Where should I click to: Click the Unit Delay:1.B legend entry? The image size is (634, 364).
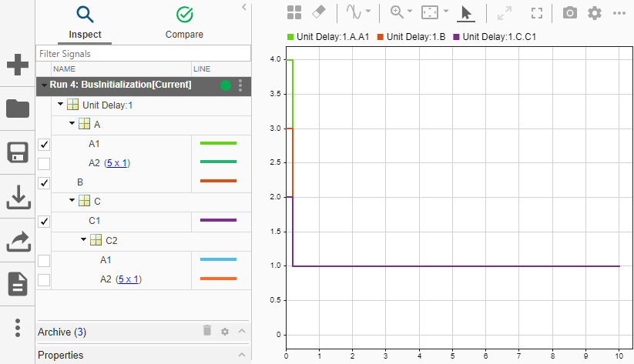[411, 37]
